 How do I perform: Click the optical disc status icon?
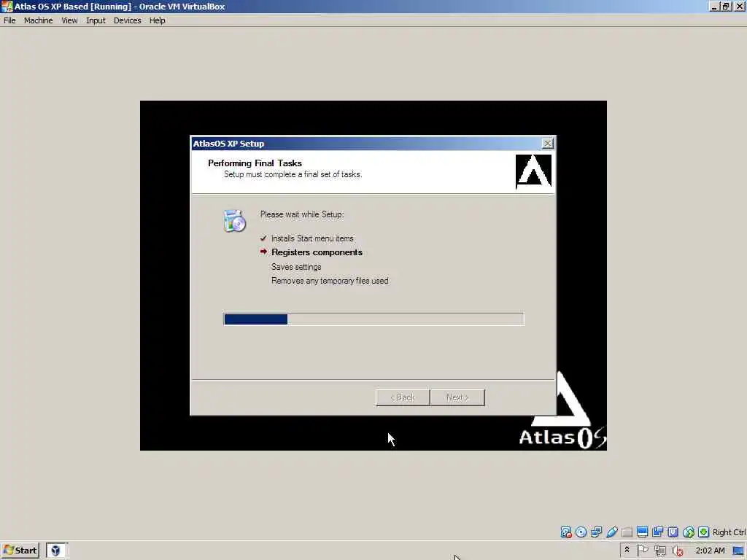pyautogui.click(x=581, y=532)
